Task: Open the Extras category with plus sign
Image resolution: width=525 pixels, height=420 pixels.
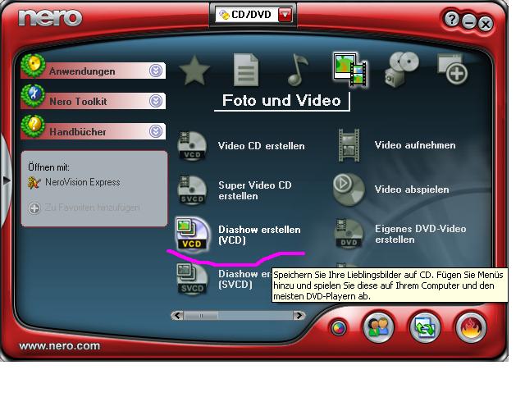Action: (453, 69)
